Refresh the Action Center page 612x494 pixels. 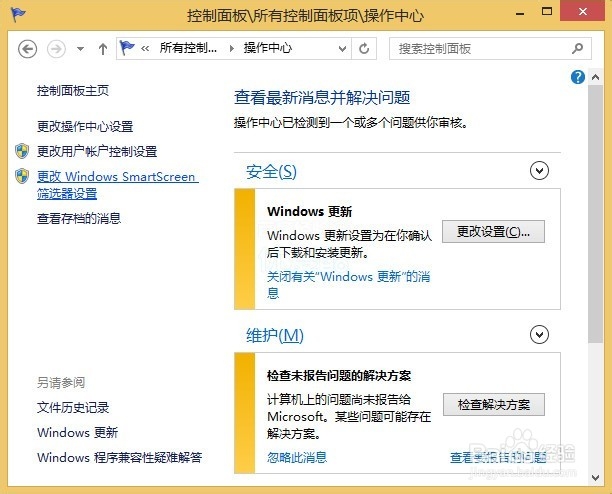(x=364, y=49)
